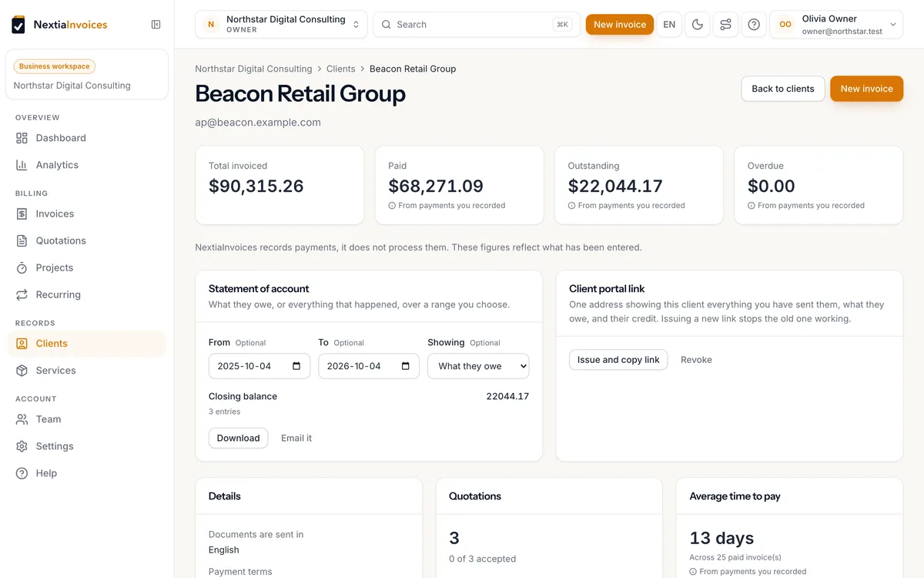The image size is (924, 578).
Task: Click the Recurring arrows icon
Action: (22, 294)
